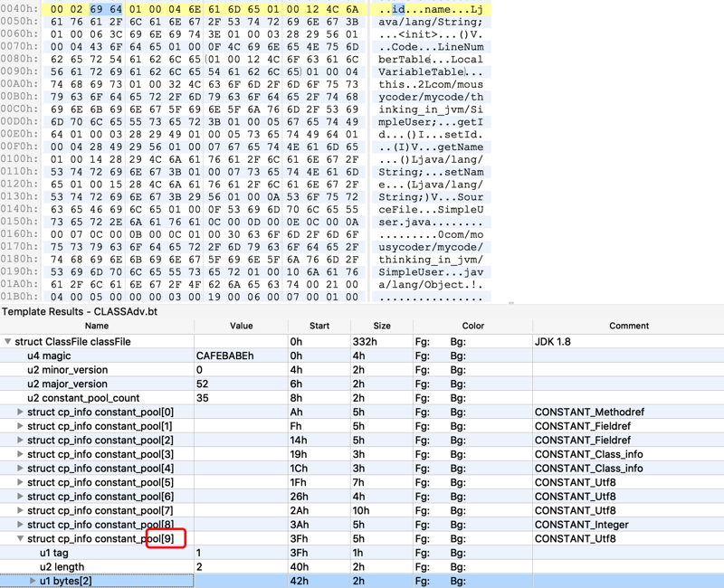This screenshot has width=724, height=588.
Task: Expand struct cp_info constant_pool[6]
Action: click(20, 496)
